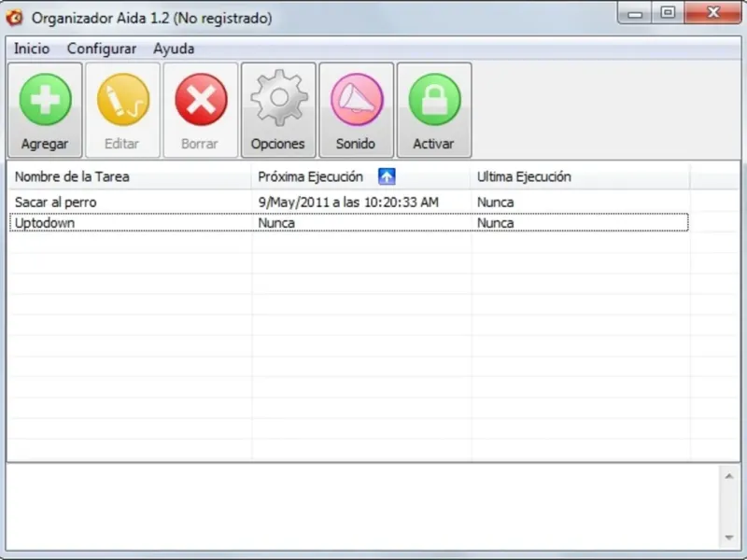Click Nunca in Uptodown's Ultima Ejecución column
Screen dimensions: 747x560
496,223
